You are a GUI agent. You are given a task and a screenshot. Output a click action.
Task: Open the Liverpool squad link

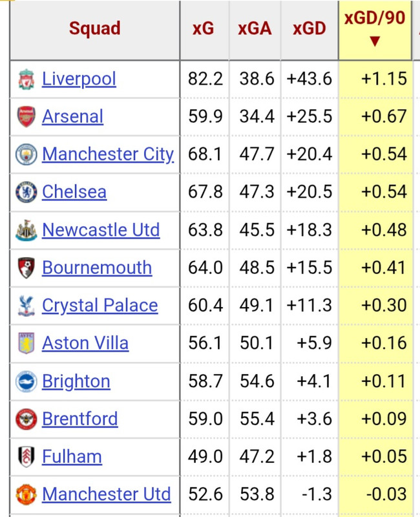coord(79,79)
